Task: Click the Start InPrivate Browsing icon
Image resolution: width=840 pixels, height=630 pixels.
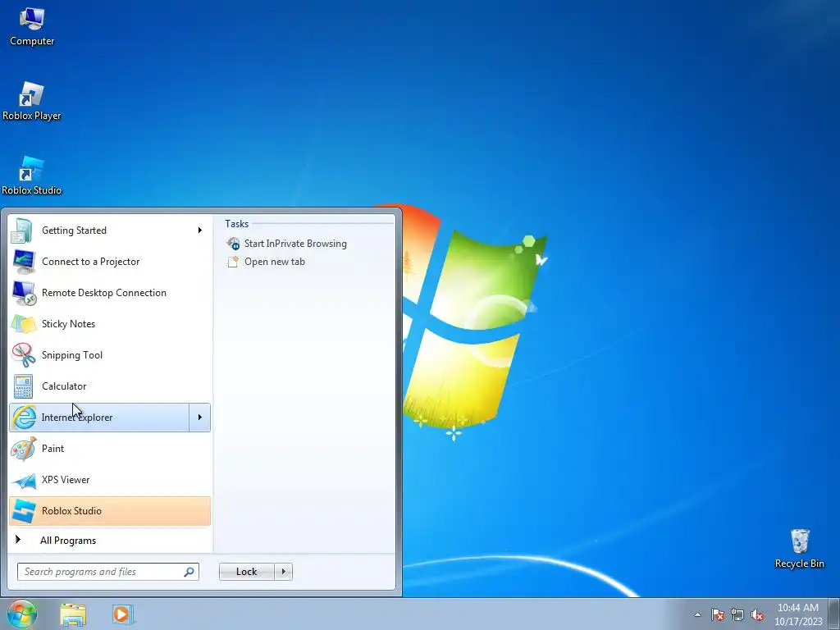Action: point(233,244)
